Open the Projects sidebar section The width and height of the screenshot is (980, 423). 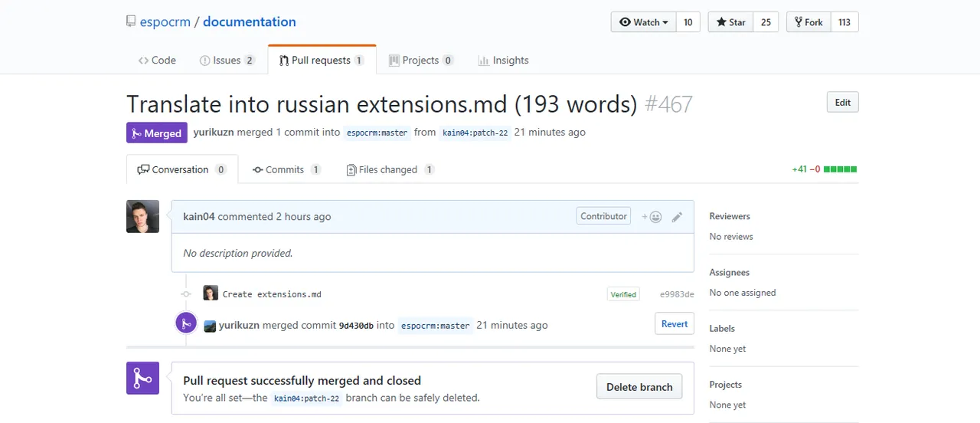726,385
